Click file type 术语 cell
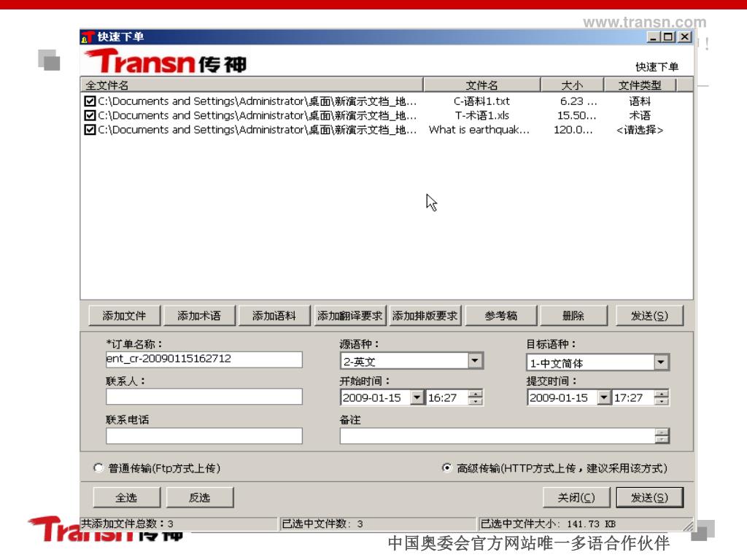This screenshot has height=560, width=747. [x=639, y=116]
